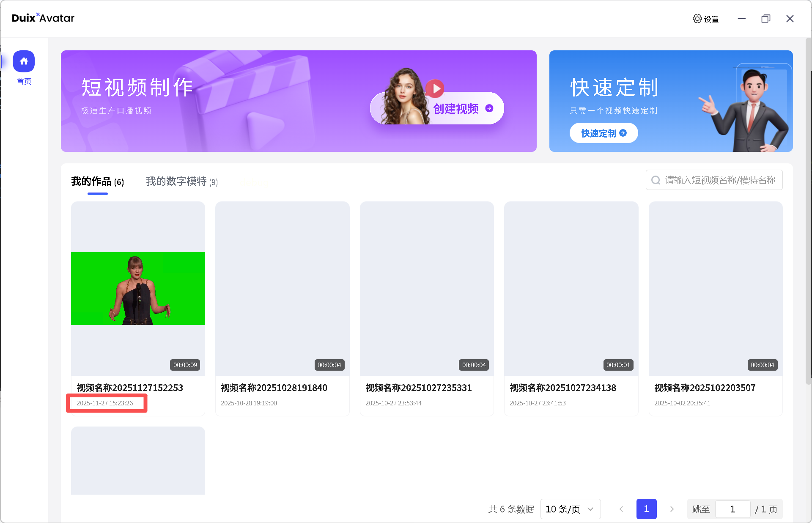Open video 视频名称20251028191840 card
812x523 pixels.
(x=282, y=289)
